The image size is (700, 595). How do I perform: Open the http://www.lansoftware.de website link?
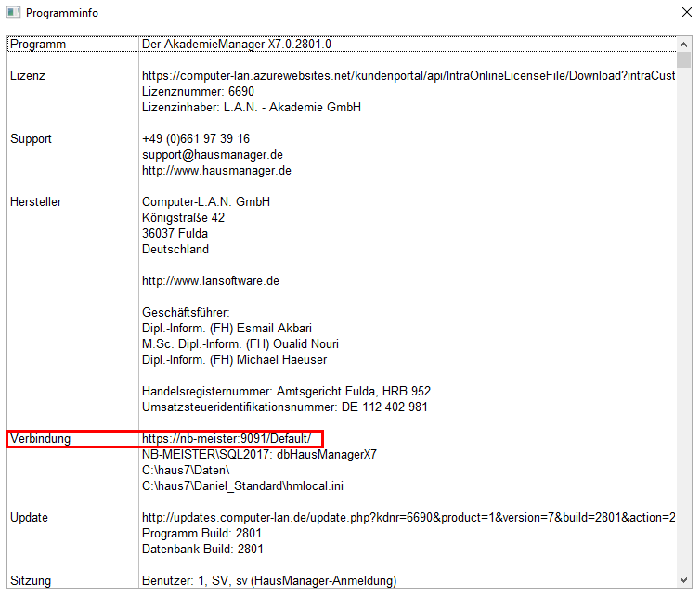(211, 280)
